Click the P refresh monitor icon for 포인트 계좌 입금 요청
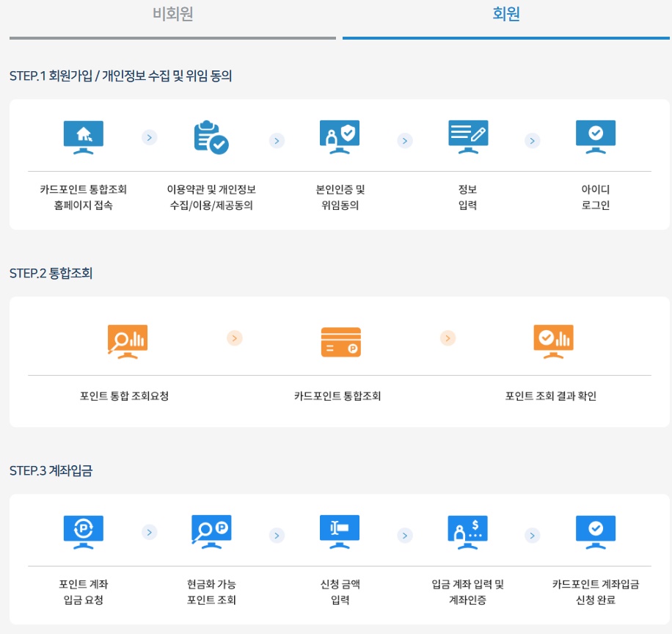 pyautogui.click(x=84, y=532)
